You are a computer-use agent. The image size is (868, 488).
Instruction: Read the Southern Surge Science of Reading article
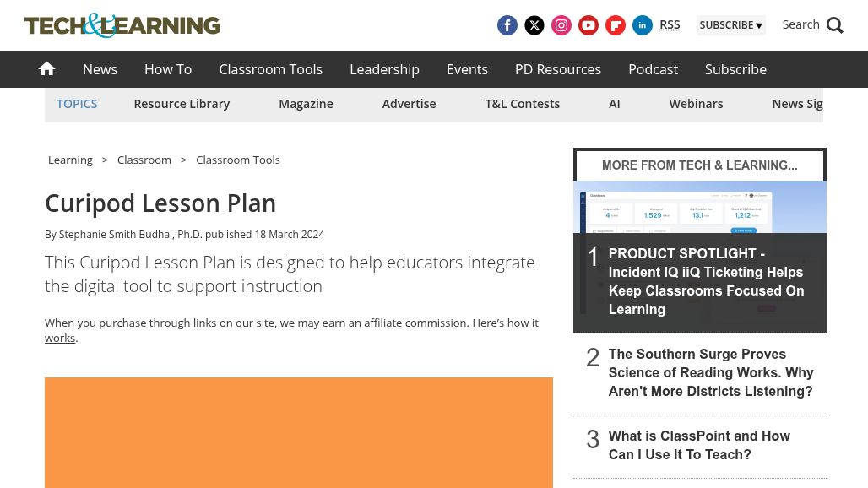coord(711,372)
